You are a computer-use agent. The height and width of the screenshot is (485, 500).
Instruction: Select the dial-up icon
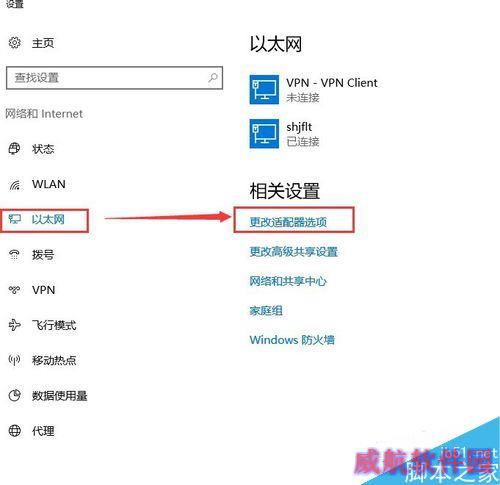click(x=14, y=255)
